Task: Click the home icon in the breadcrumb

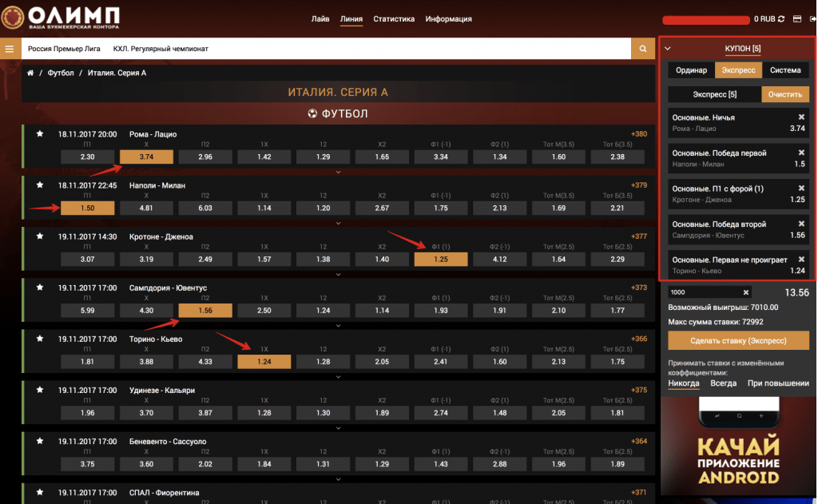Action: pyautogui.click(x=30, y=73)
